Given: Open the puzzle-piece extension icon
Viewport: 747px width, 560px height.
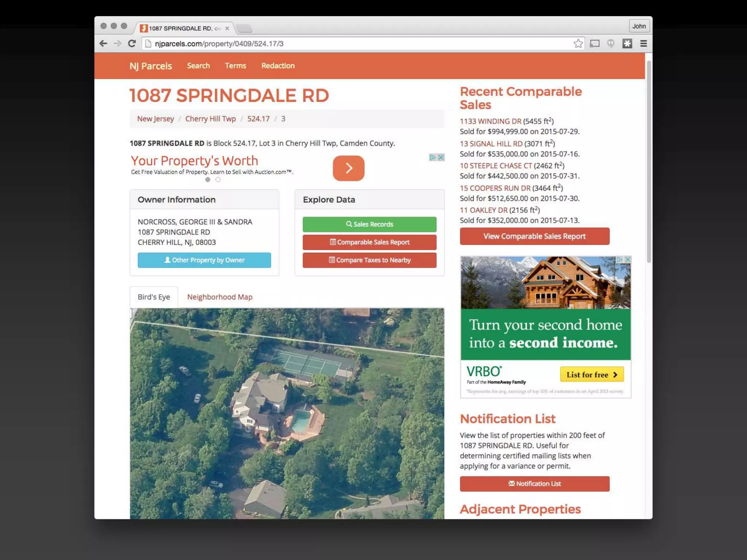Looking at the screenshot, I should tap(627, 44).
